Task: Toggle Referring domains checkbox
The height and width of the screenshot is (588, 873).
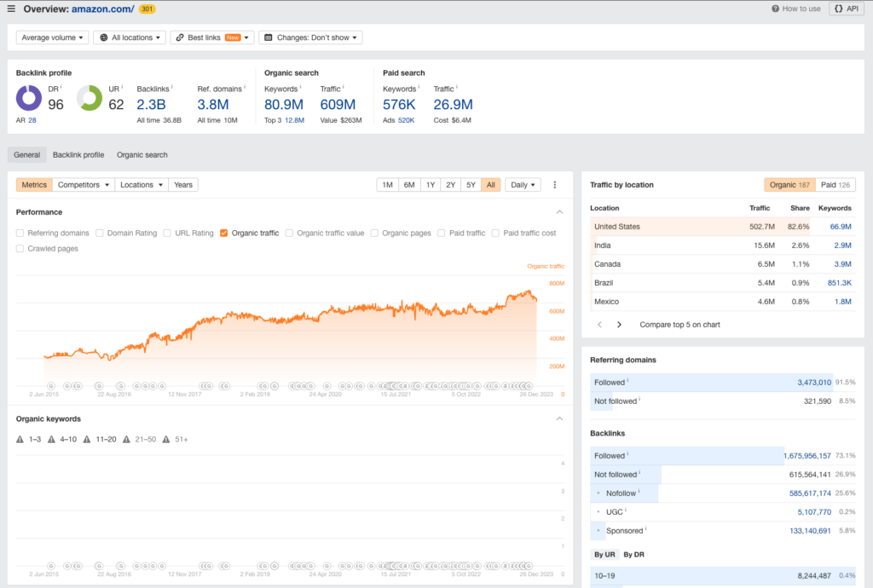Action: pyautogui.click(x=20, y=233)
